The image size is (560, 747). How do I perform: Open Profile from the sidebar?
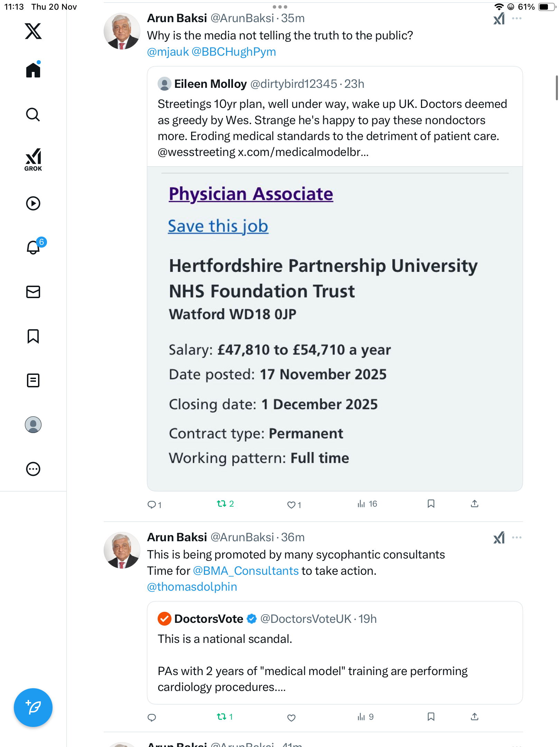(x=33, y=425)
